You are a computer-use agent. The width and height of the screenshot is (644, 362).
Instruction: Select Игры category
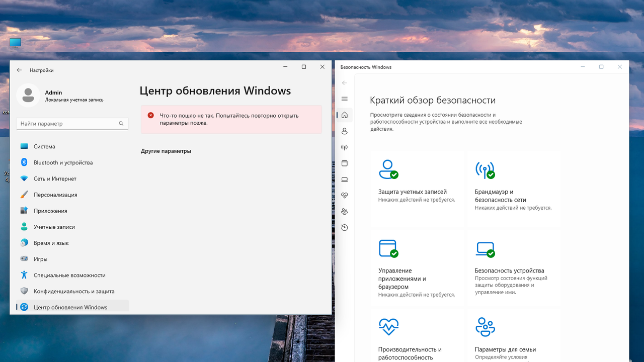tap(72, 259)
